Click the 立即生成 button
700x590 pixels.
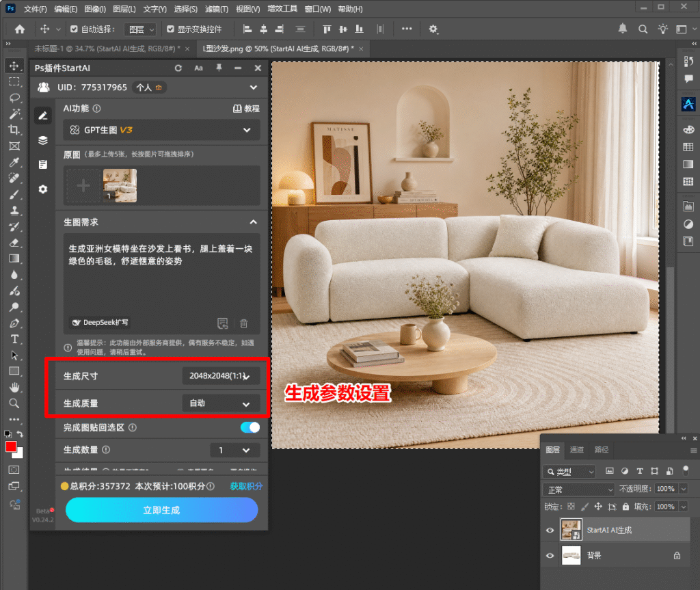tap(161, 509)
